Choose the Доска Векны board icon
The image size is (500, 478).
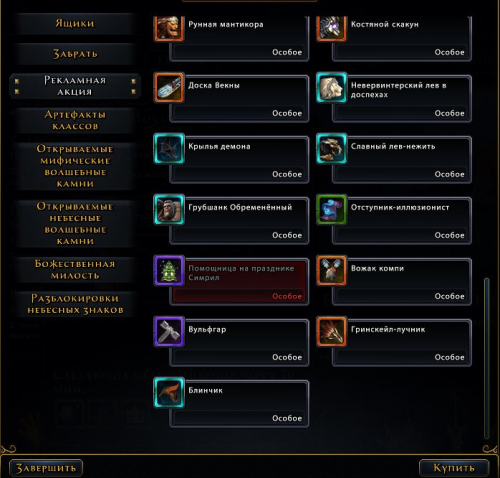[169, 88]
